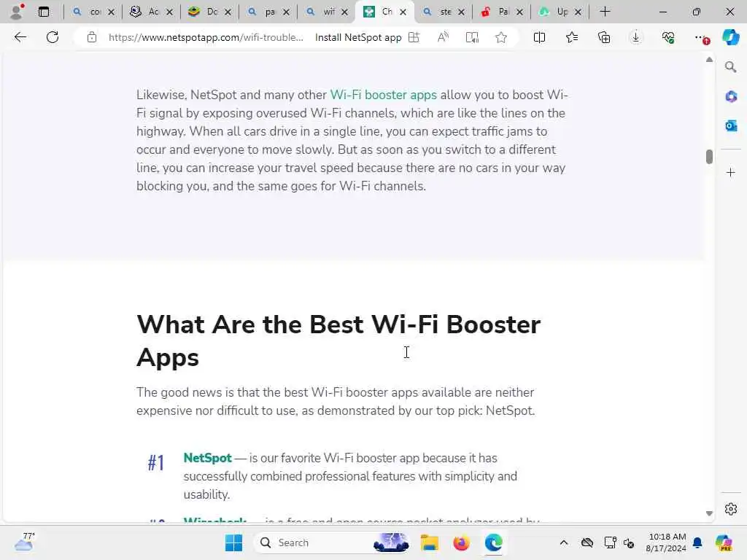Close the 'Dc' tab
The width and height of the screenshot is (747, 560).
point(228,12)
